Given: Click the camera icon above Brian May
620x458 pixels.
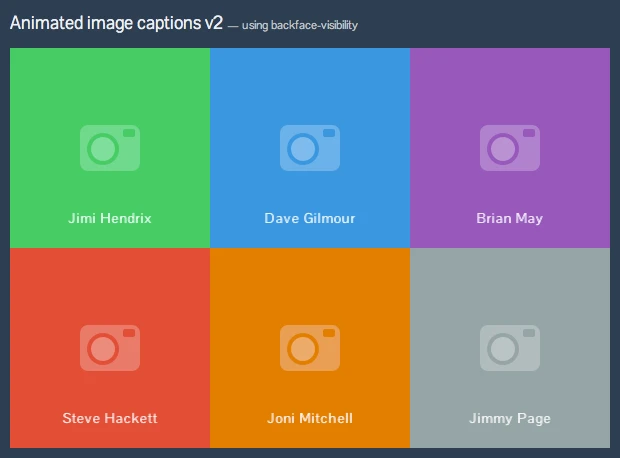Looking at the screenshot, I should coord(510,148).
